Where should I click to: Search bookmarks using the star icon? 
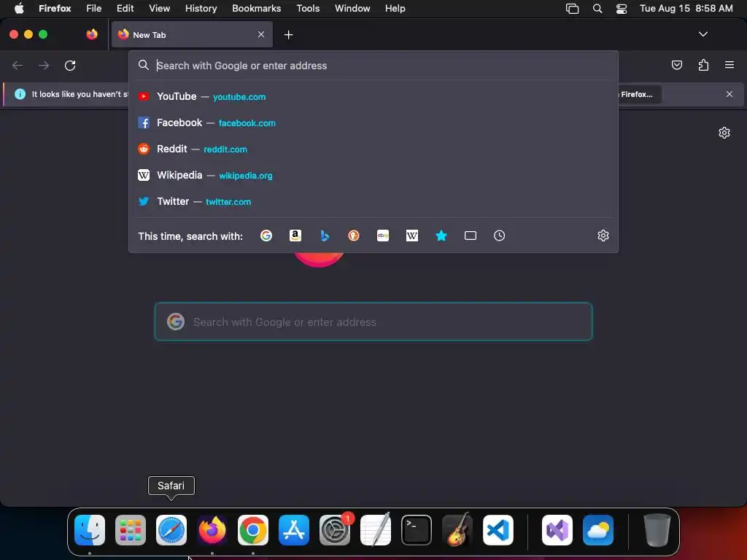441,236
